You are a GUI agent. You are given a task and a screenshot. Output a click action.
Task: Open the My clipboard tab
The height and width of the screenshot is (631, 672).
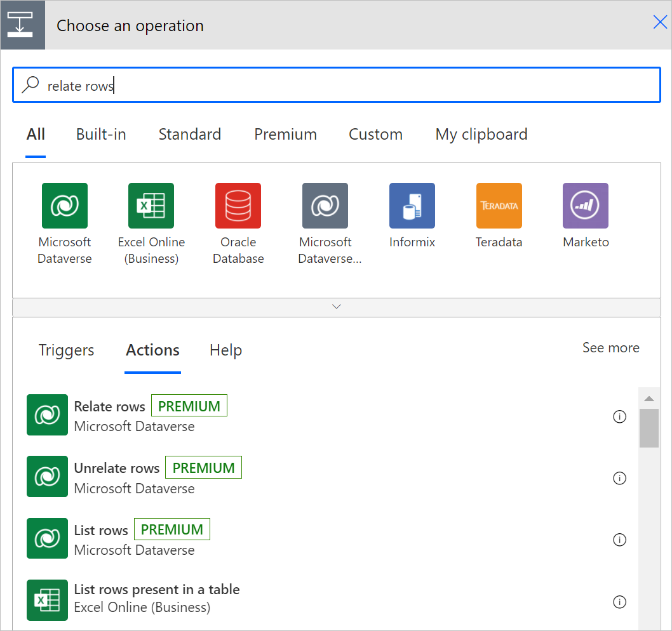[481, 135]
